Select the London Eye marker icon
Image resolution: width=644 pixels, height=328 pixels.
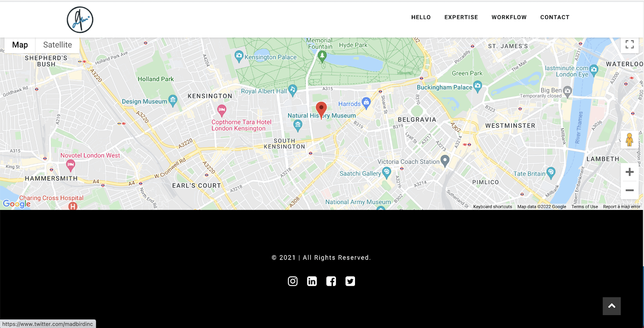pyautogui.click(x=594, y=70)
